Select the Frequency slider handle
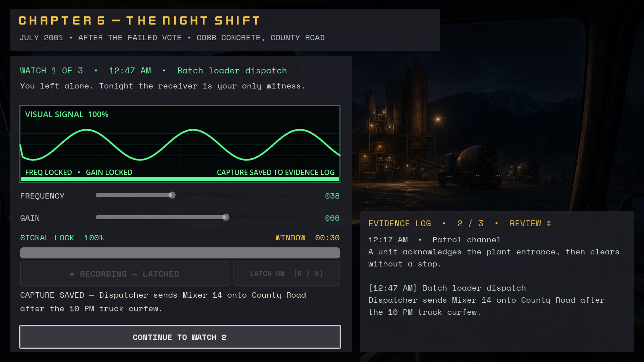The width and height of the screenshot is (644, 362). click(x=172, y=195)
